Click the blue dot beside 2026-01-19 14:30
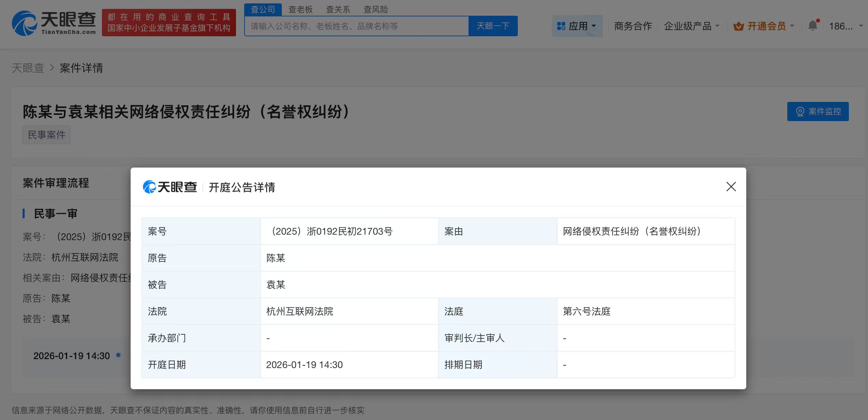Screen dimensions: 868x420 click(x=119, y=356)
